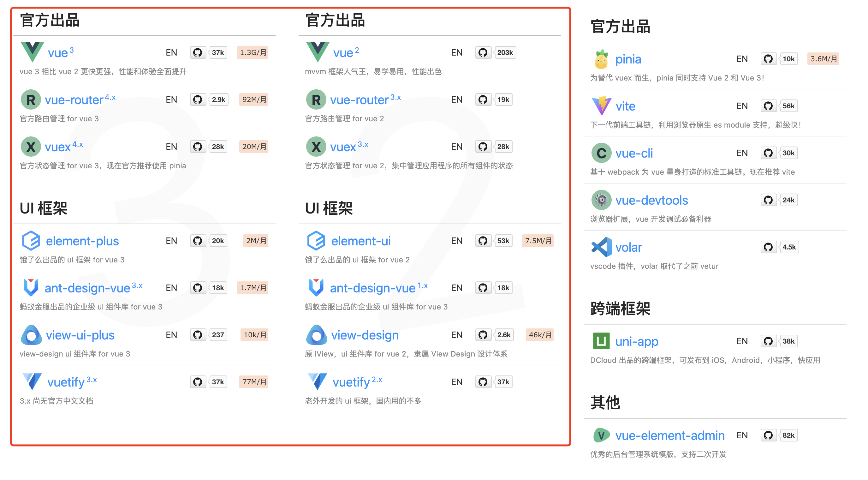Viewport: 868px width, 480px height.
Task: Click the 24k stars count
Action: 788,200
